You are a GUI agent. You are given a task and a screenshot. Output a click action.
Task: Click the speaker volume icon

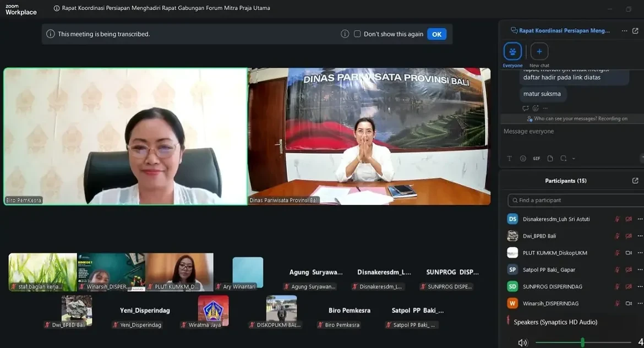522,342
